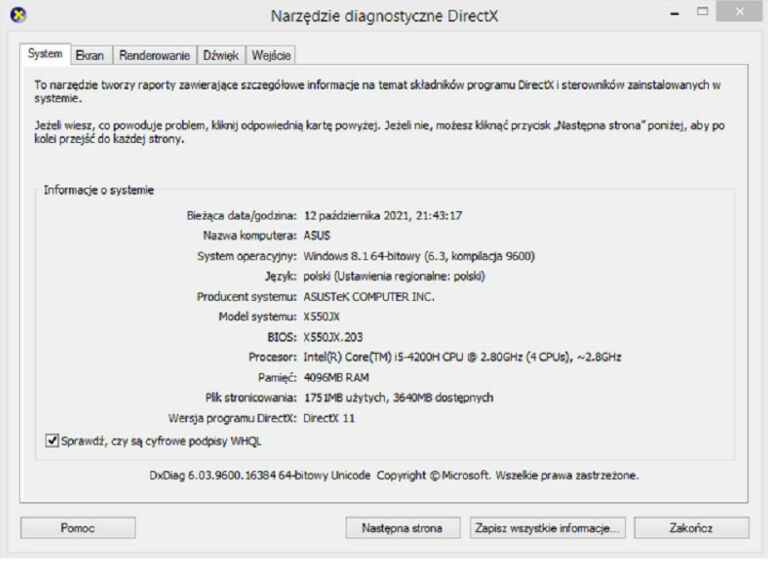Select memory value 4096MB RAM
Image resolution: width=768 pixels, height=561 pixels.
click(336, 377)
